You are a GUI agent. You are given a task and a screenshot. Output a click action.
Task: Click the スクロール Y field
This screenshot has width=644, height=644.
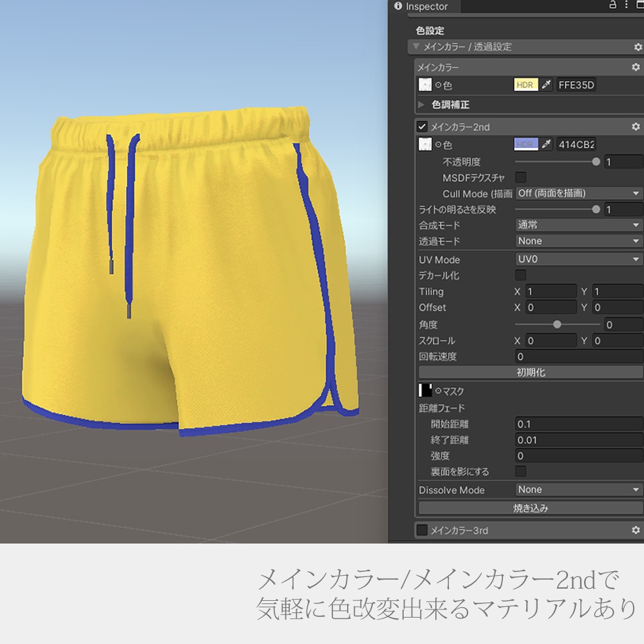point(618,341)
